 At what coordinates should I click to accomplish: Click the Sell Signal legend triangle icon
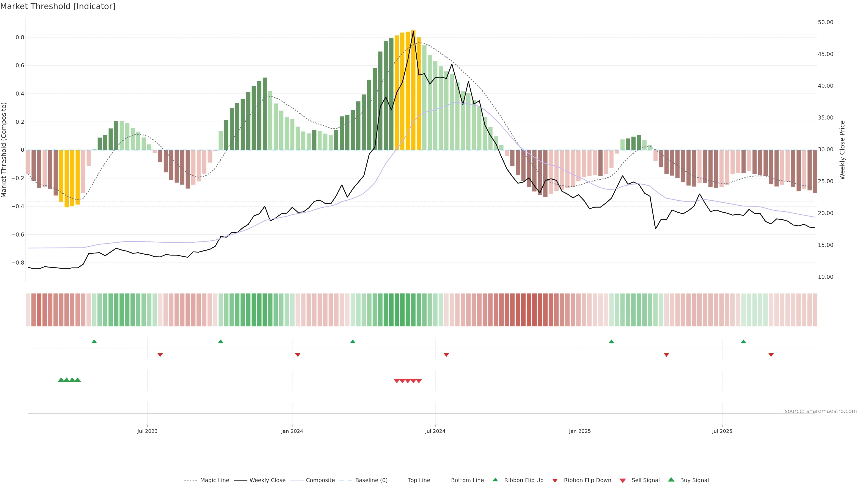(622, 481)
